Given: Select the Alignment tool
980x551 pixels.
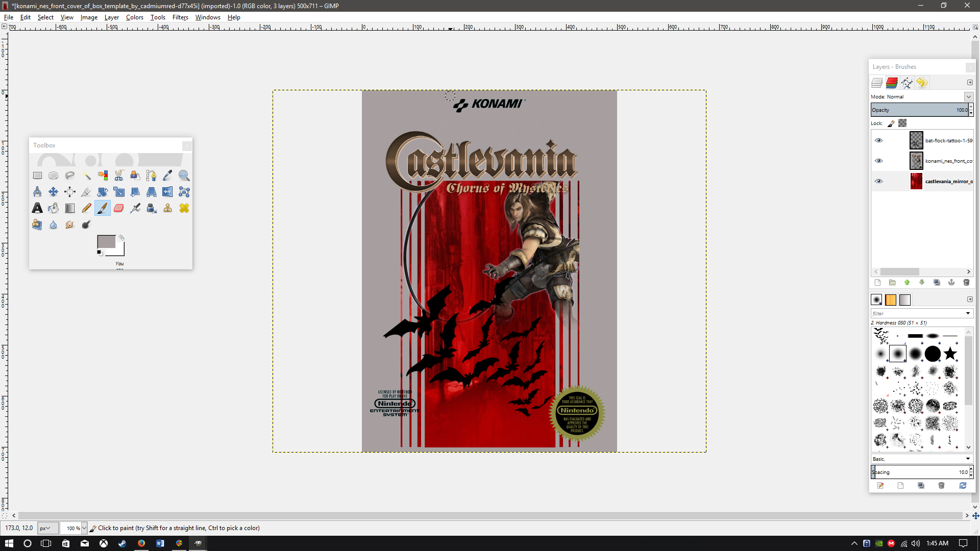Looking at the screenshot, I should tap(70, 192).
